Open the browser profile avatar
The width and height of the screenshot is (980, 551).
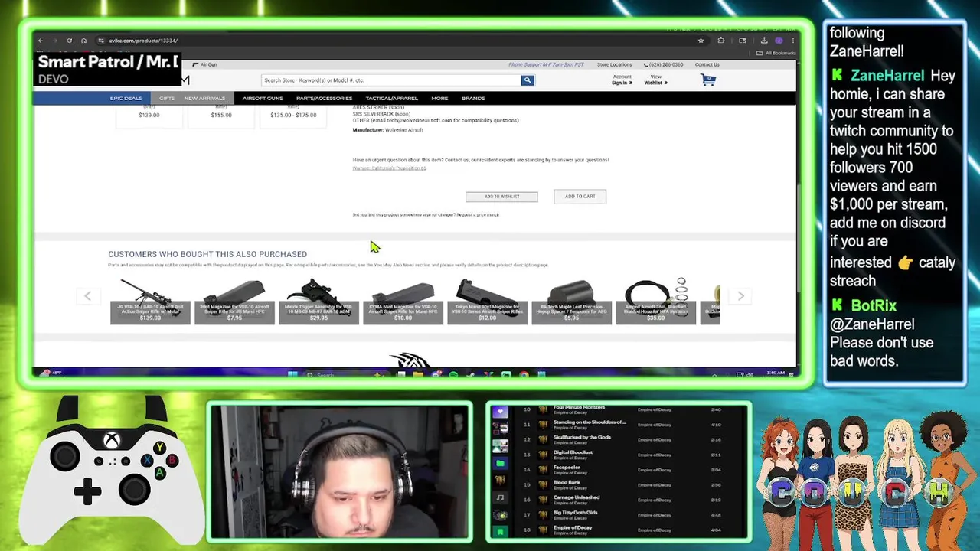click(x=779, y=41)
